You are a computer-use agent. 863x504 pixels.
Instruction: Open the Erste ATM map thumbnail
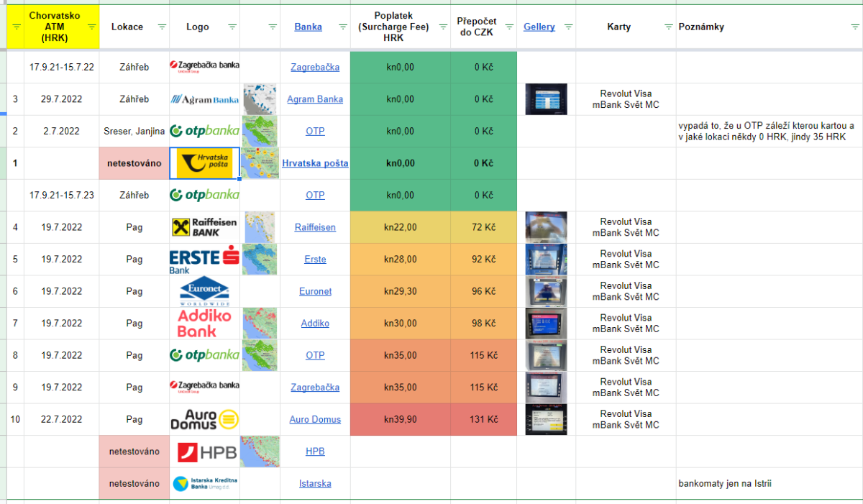260,260
